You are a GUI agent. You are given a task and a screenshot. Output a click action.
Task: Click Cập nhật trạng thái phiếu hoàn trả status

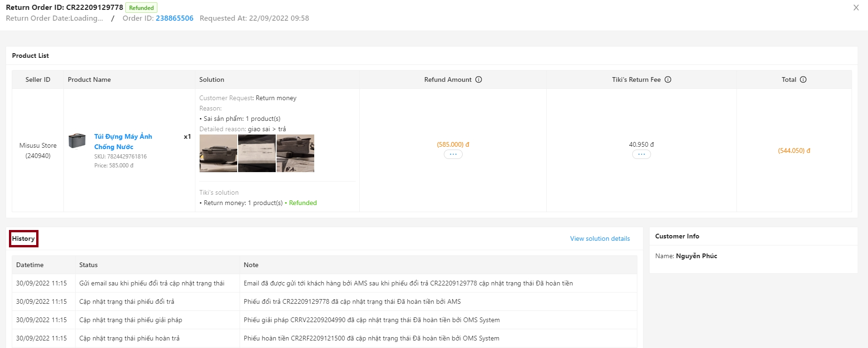[129, 338]
